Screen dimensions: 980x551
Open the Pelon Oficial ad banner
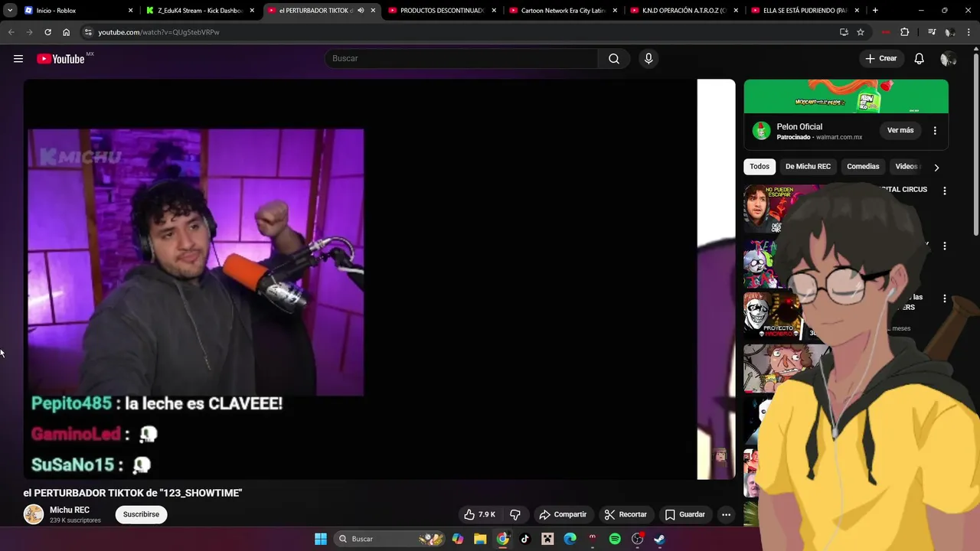[846, 96]
